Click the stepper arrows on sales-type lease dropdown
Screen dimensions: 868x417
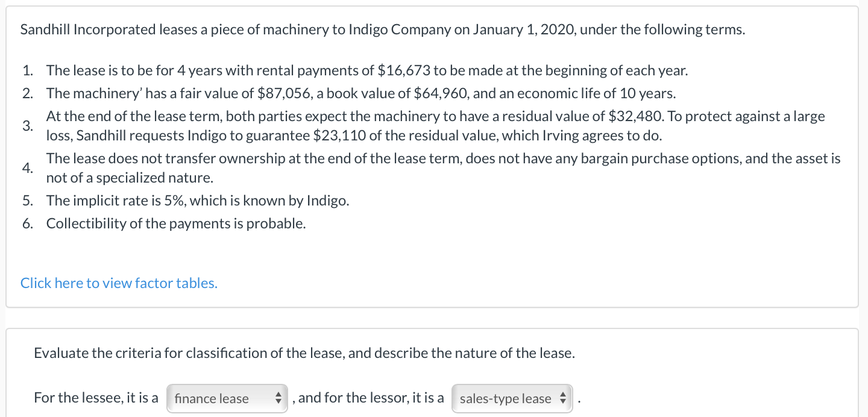tap(562, 398)
